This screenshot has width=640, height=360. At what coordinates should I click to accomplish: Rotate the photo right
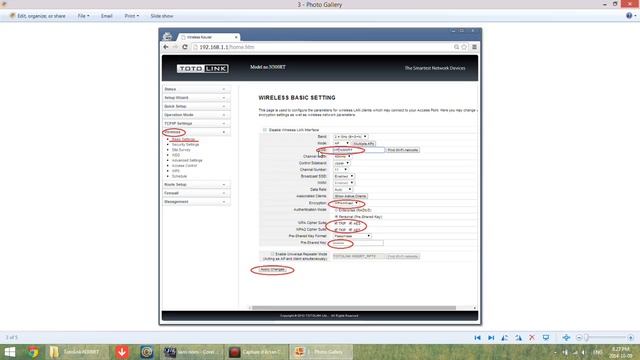click(518, 338)
